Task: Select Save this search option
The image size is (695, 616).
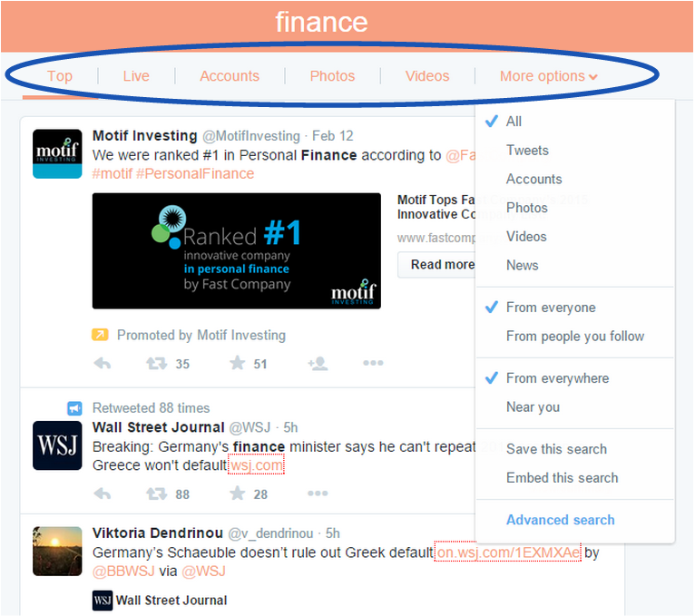Action: [x=556, y=449]
